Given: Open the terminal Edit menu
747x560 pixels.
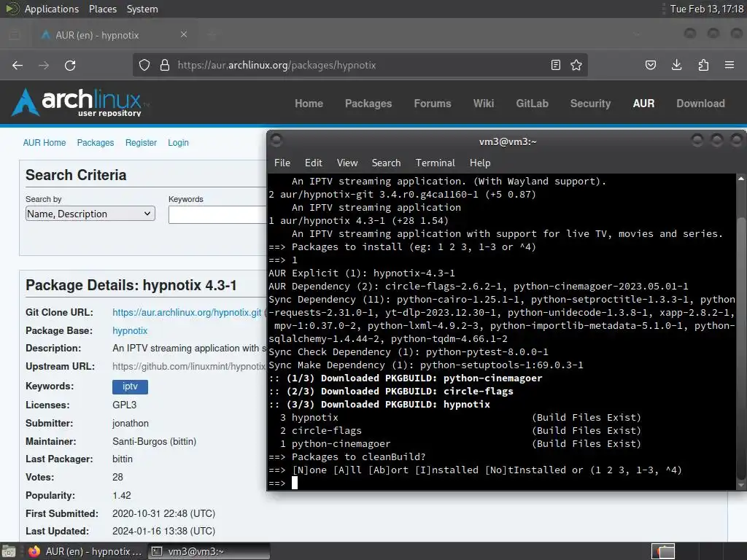Looking at the screenshot, I should [x=314, y=163].
